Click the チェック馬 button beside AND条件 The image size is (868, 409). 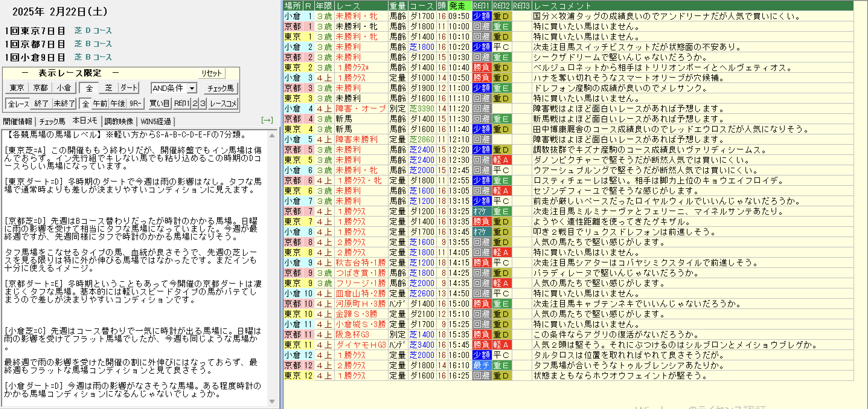coord(221,88)
